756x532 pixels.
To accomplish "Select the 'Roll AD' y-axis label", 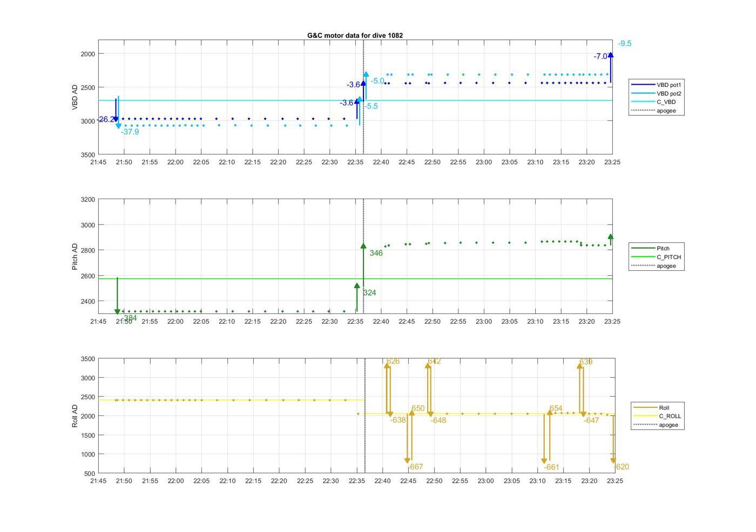I will pyautogui.click(x=75, y=416).
